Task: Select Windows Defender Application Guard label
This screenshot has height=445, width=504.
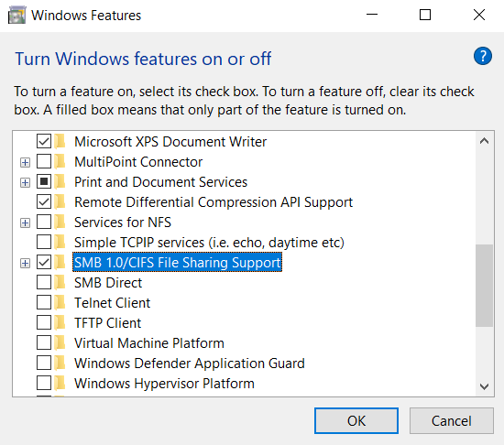Action: [190, 364]
